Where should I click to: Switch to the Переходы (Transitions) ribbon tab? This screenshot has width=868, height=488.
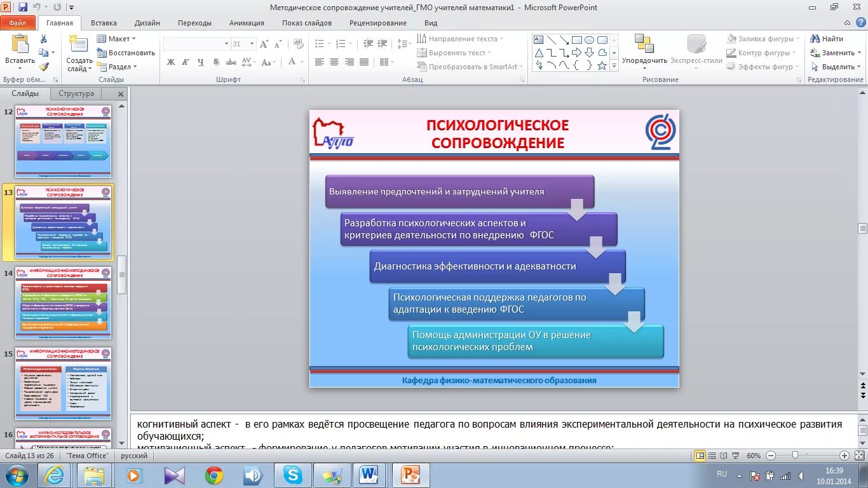(194, 23)
